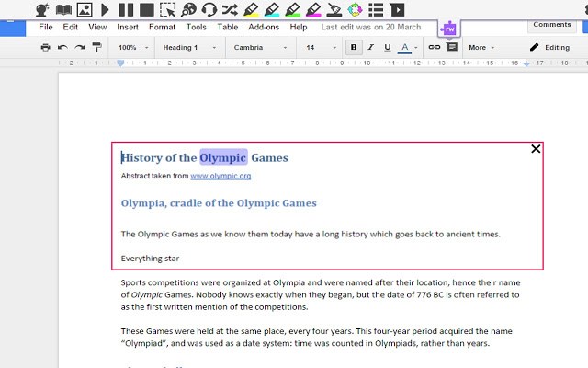Click the paint format roller icon

tap(96, 47)
